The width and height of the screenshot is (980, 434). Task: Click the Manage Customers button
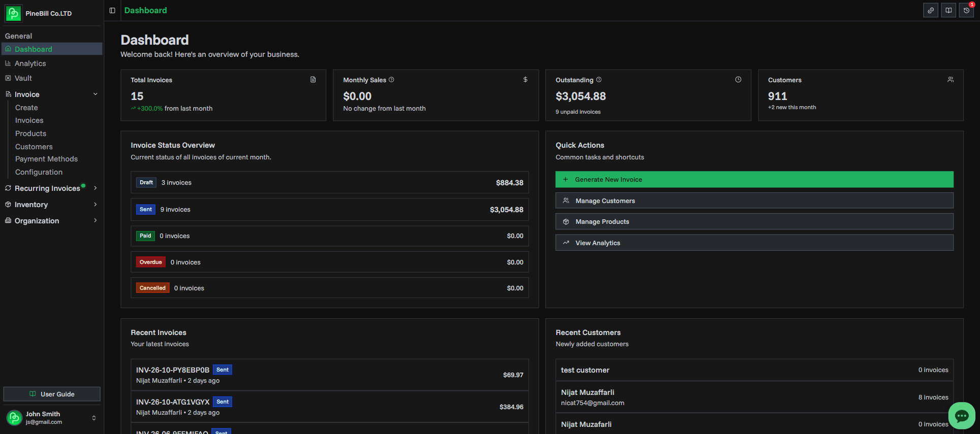(754, 201)
